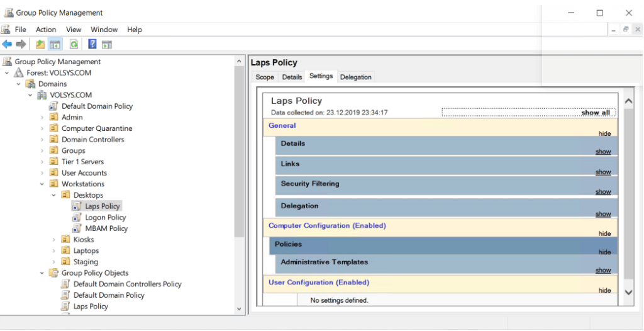Switch to the Scope tab
The image size is (644, 331).
pyautogui.click(x=265, y=77)
